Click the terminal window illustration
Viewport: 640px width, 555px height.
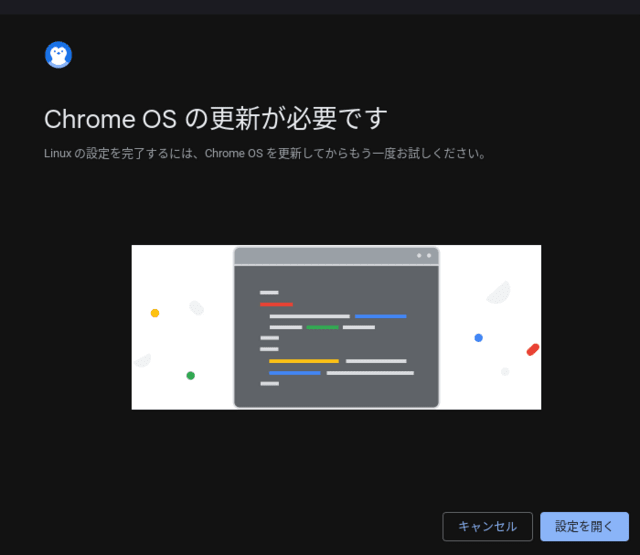pos(336,327)
